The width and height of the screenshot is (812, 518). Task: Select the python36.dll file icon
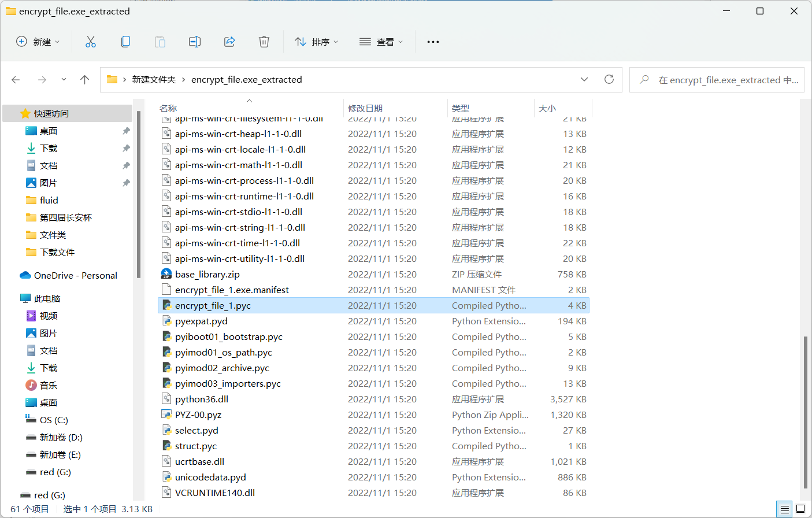click(x=166, y=399)
